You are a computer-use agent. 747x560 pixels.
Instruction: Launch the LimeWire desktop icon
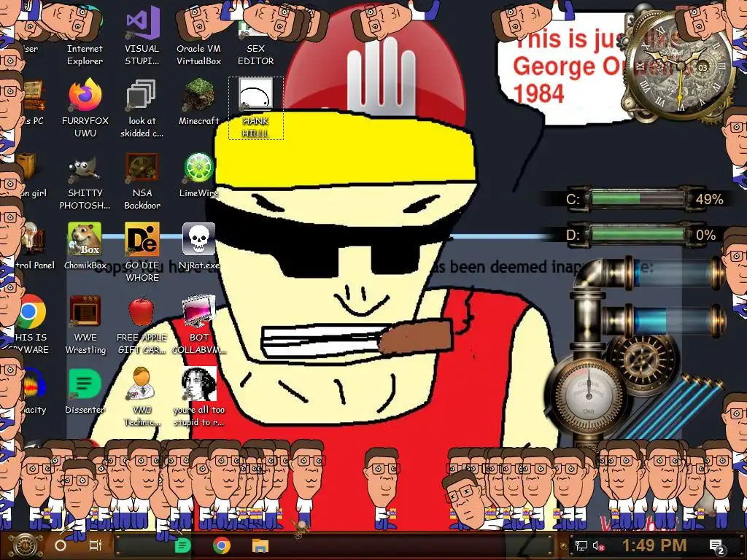pyautogui.click(x=198, y=175)
